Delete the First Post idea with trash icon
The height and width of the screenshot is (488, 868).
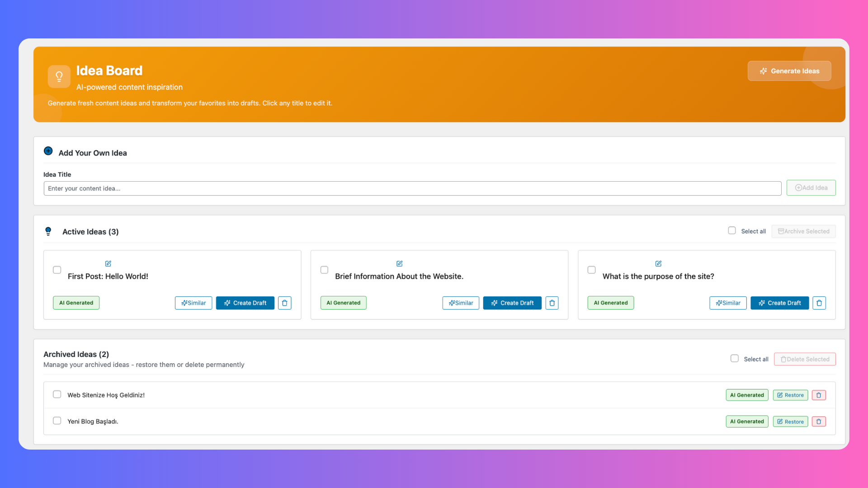pyautogui.click(x=284, y=303)
